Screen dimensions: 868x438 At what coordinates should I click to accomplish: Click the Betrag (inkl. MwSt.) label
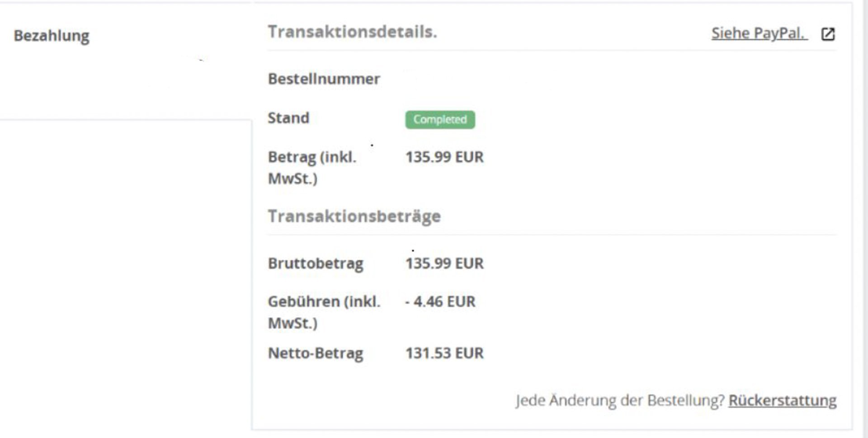pos(312,168)
